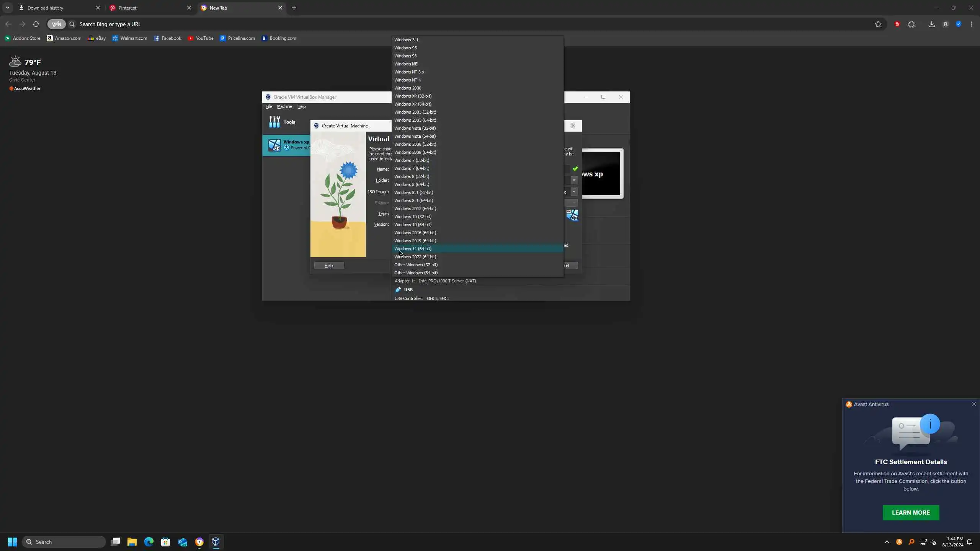Choose Windows 11 (64-bit) from the list
This screenshot has width=980, height=551.
(x=413, y=249)
